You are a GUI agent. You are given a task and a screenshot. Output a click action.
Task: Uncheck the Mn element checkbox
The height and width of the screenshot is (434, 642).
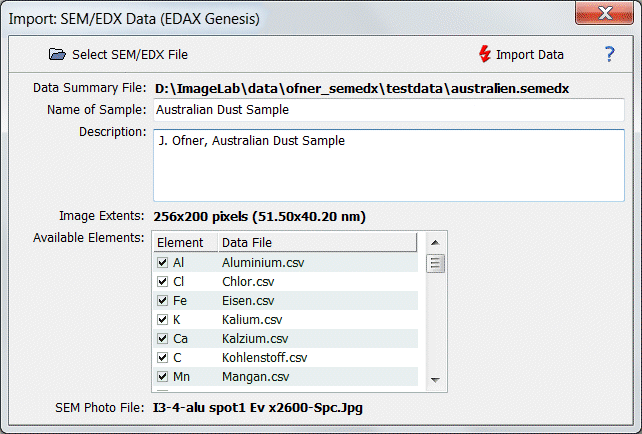163,377
